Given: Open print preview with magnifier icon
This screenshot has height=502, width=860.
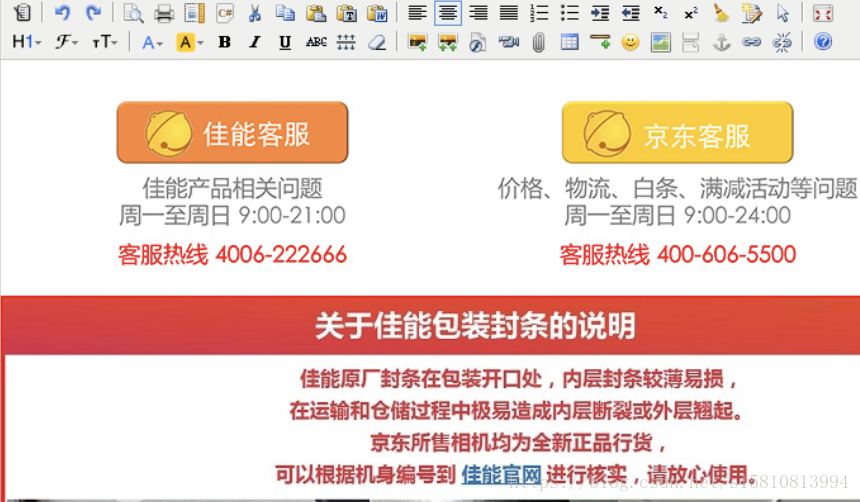Looking at the screenshot, I should (133, 12).
